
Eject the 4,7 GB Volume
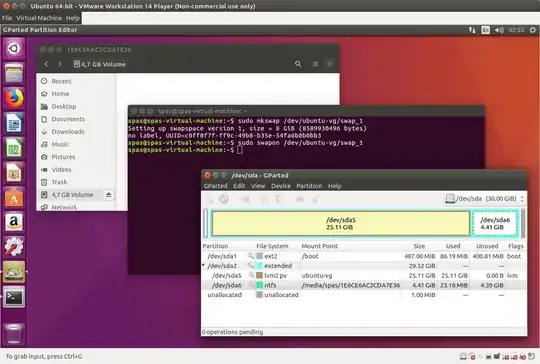pos(108,195)
